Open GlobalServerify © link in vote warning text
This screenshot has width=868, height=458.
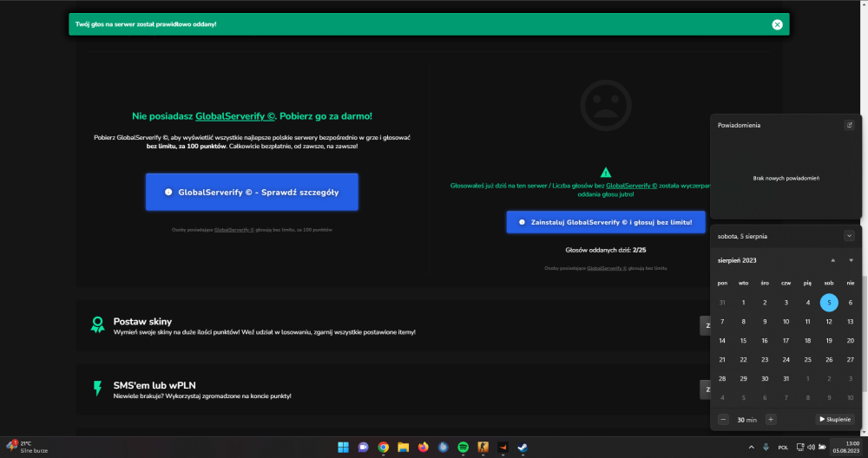click(x=632, y=186)
